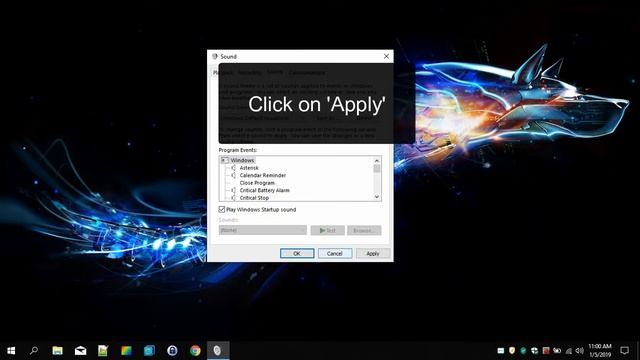This screenshot has height=360, width=640.
Task: Launch Google Chrome from the taskbar
Action: coord(195,351)
